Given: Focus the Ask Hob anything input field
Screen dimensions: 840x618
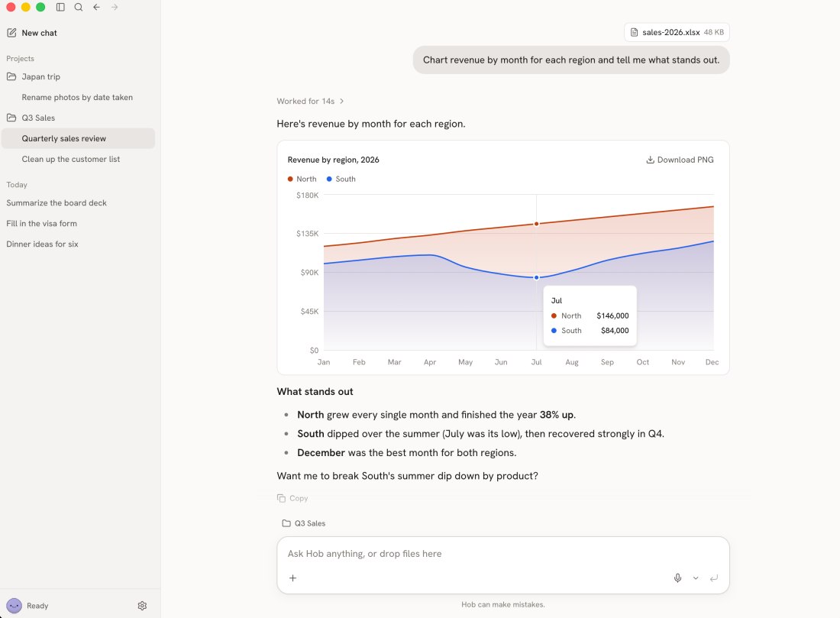Looking at the screenshot, I should (502, 554).
